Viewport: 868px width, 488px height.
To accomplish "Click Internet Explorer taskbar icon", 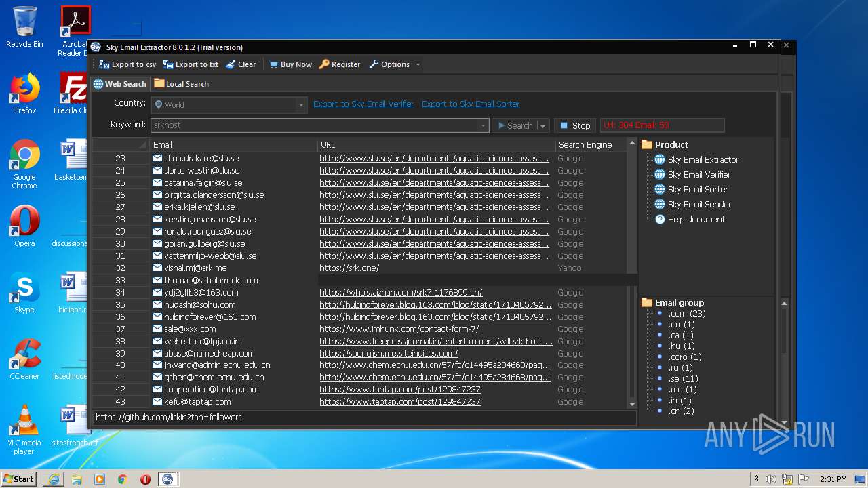I will click(54, 479).
